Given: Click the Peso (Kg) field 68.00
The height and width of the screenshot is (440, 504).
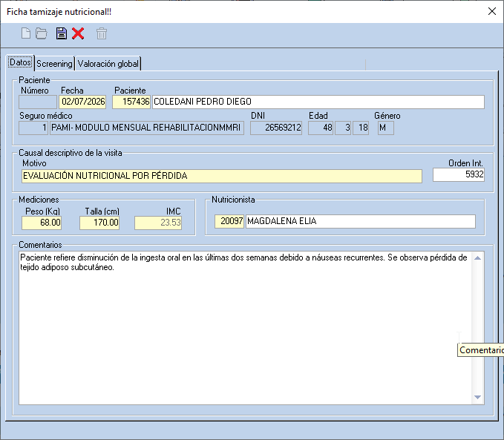Looking at the screenshot, I should pyautogui.click(x=42, y=223).
